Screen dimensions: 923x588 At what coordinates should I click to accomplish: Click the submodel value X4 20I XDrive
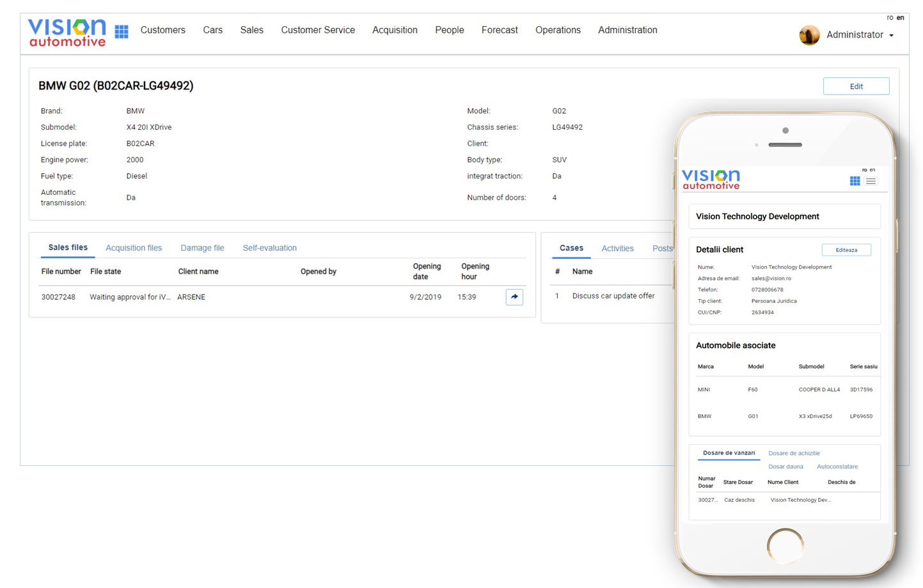[149, 127]
